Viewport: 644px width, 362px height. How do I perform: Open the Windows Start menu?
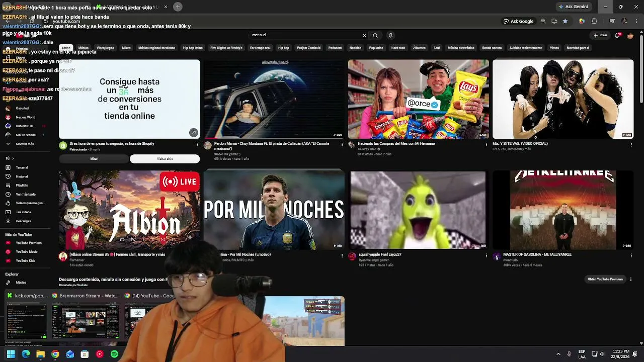tap(11, 354)
